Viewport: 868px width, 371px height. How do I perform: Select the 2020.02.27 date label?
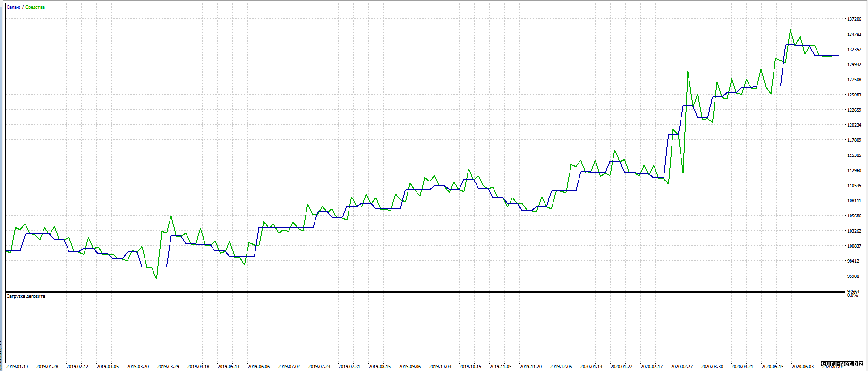click(682, 367)
